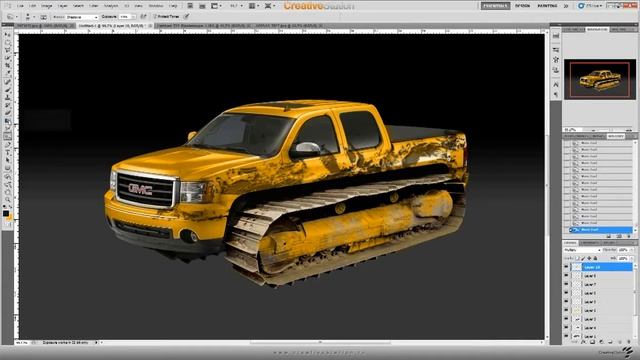640x360 pixels.
Task: Open the Tool Preset picker
Action: point(11,17)
